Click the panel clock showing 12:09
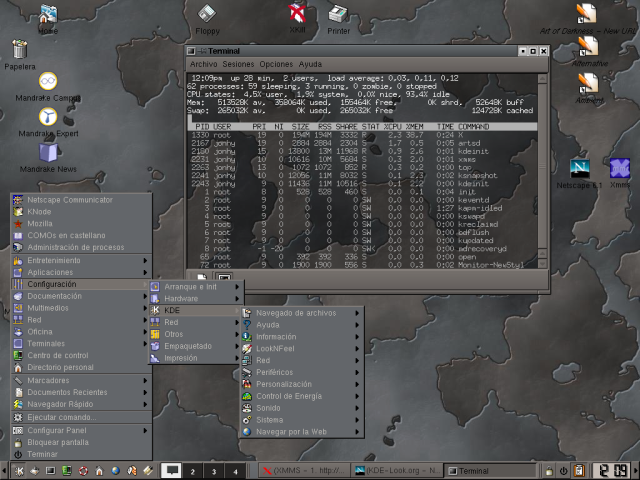This screenshot has width=640, height=480. tap(611, 471)
